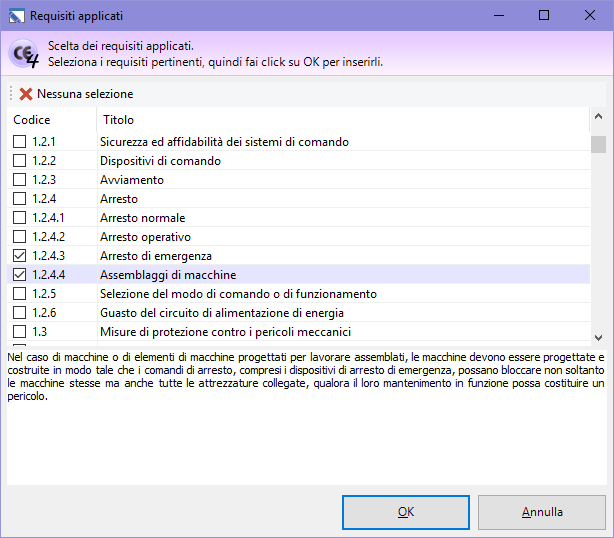Click the red X Nessuna selezione icon
614x538 pixels.
point(26,94)
